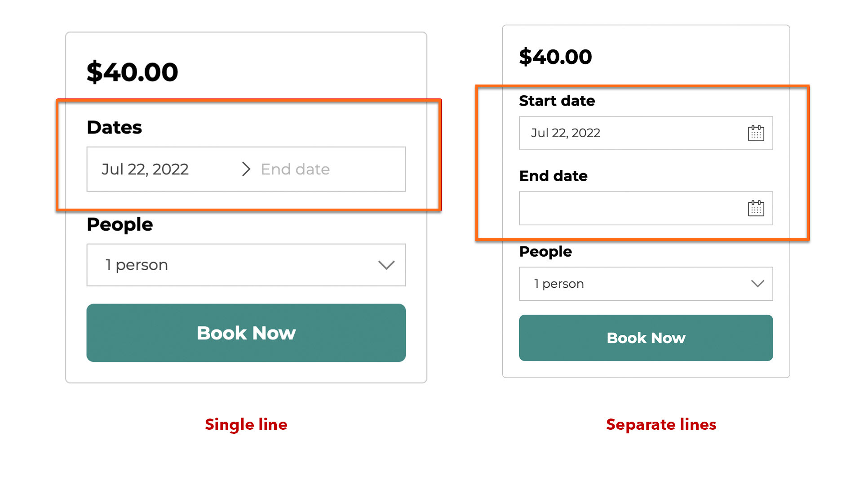This screenshot has height=499, width=868.
Task: Open the People dropdown chevron on left card
Action: click(x=386, y=265)
